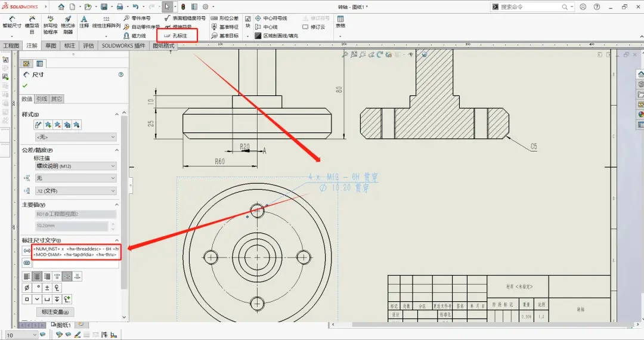Select the 注释 Note tool
644x340 pixels.
pos(84,22)
